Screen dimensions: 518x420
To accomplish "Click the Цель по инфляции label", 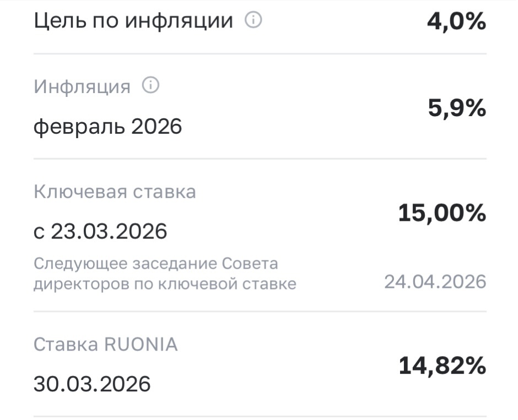I will 133,21.
